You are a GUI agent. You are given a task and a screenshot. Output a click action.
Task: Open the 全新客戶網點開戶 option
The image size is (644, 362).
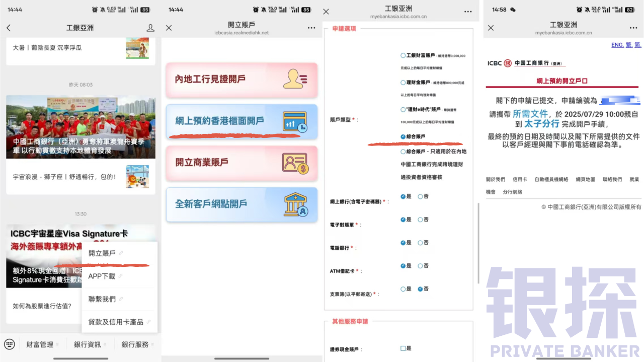242,204
